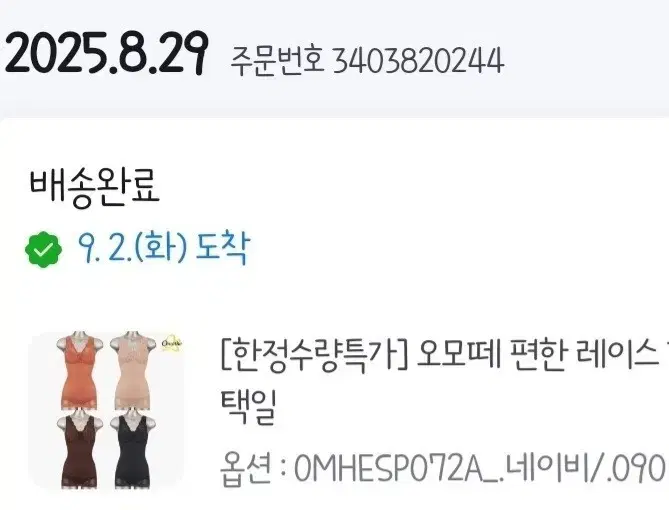Click the 도착 word beside the date
This screenshot has width=669, height=510.
[x=222, y=249]
